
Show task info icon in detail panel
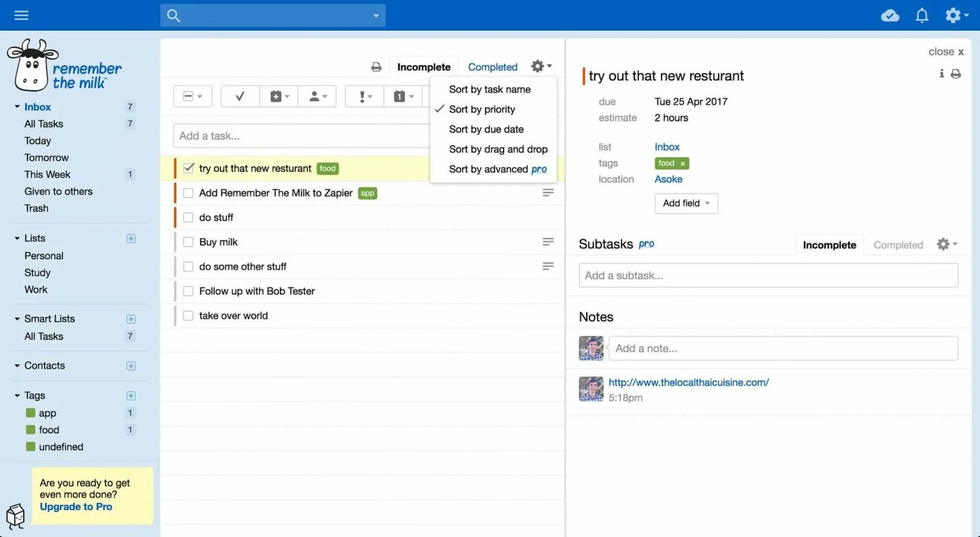tap(941, 74)
